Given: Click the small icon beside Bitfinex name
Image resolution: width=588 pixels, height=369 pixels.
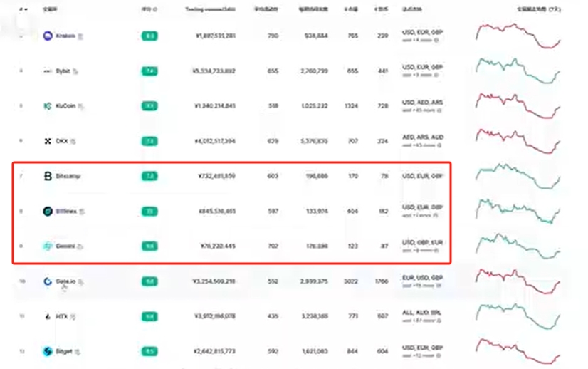Looking at the screenshot, I should coord(82,212).
